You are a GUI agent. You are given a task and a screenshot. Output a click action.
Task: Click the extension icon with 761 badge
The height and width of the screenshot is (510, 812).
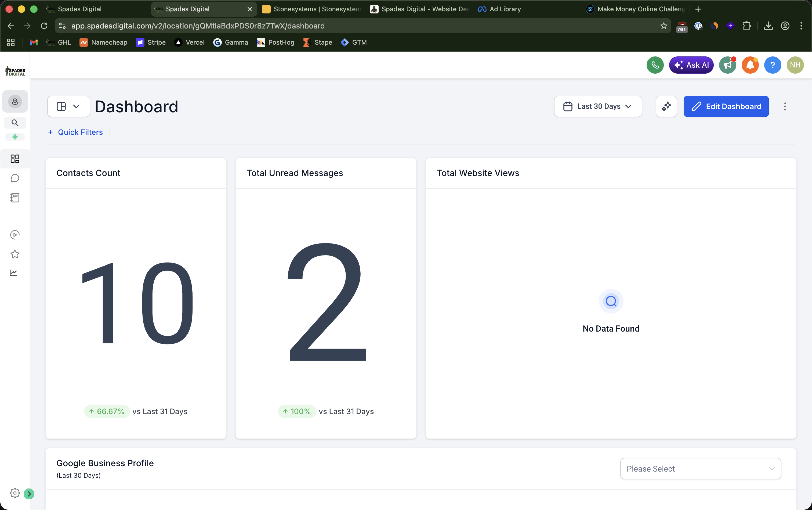click(682, 27)
